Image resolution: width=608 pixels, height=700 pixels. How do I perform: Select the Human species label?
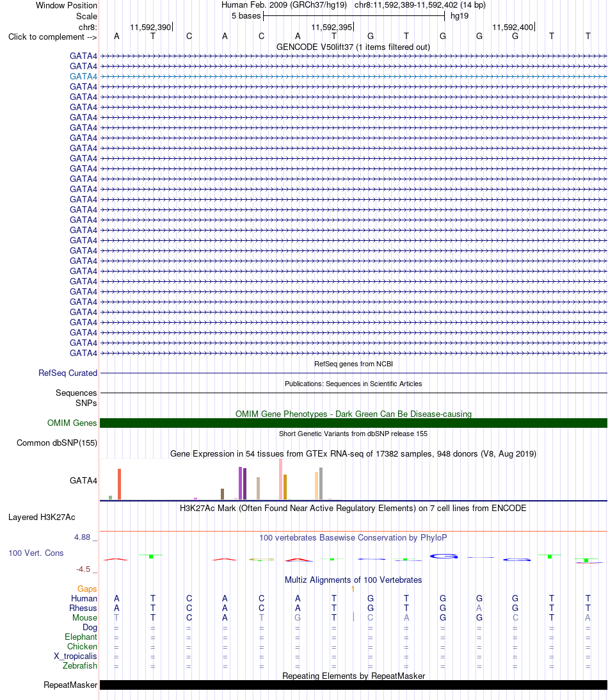[x=84, y=598]
